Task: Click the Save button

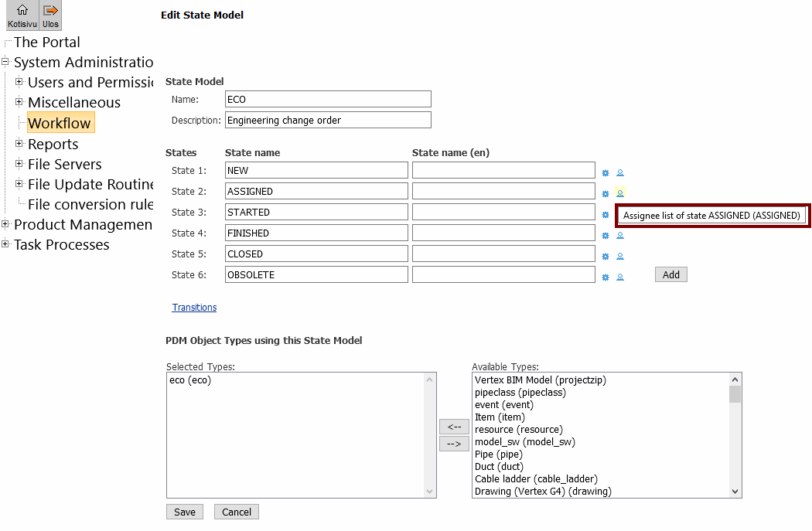Action: coord(184,512)
